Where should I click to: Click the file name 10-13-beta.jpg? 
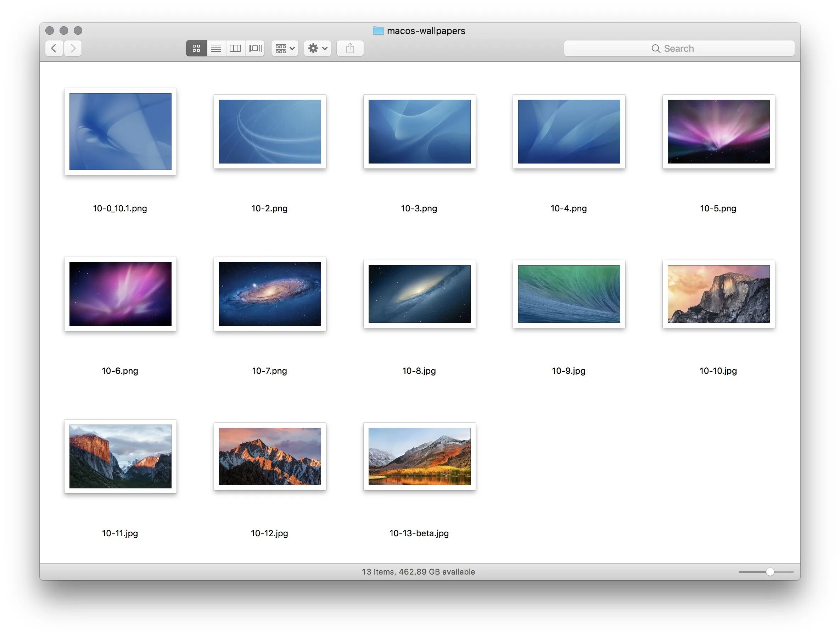tap(419, 533)
